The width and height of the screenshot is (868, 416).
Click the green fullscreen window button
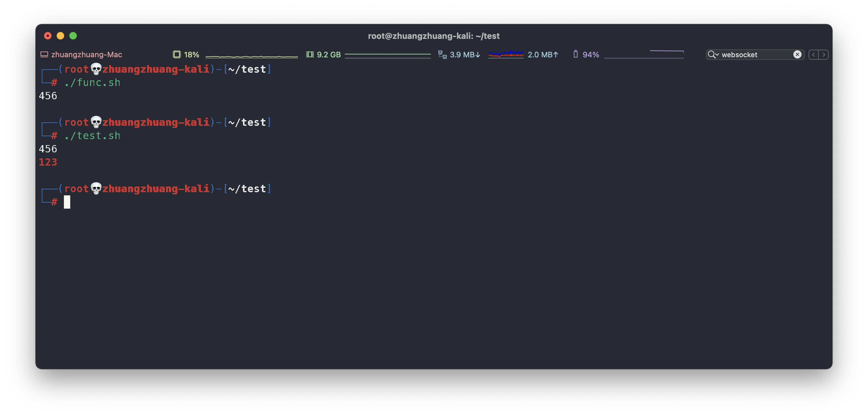(73, 36)
